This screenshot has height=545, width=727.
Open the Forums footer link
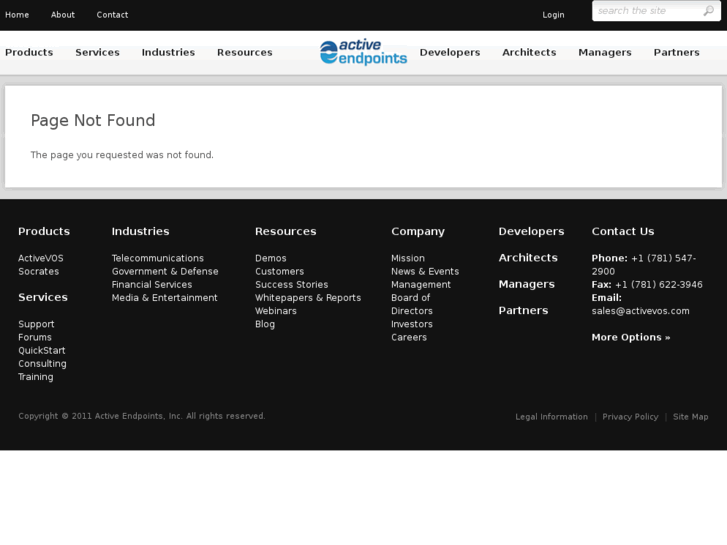(x=35, y=337)
